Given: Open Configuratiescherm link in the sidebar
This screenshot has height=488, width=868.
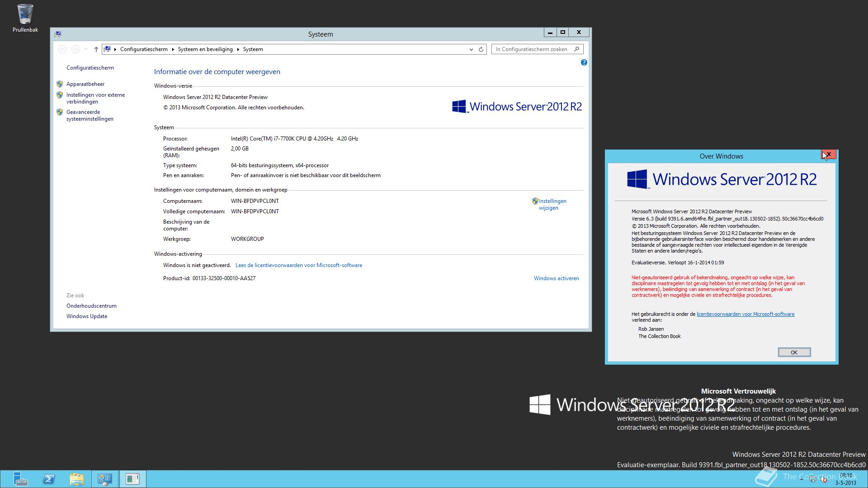Looking at the screenshot, I should (x=90, y=68).
